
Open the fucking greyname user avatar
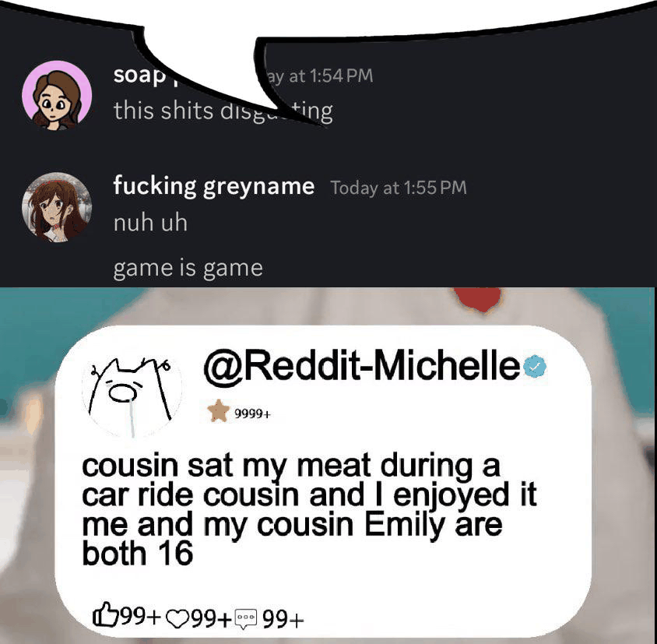click(x=57, y=207)
